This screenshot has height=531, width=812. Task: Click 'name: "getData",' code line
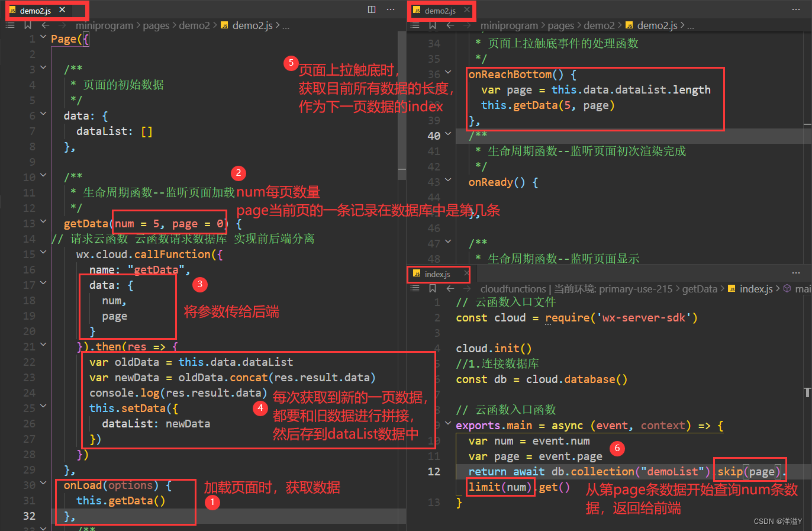[140, 270]
